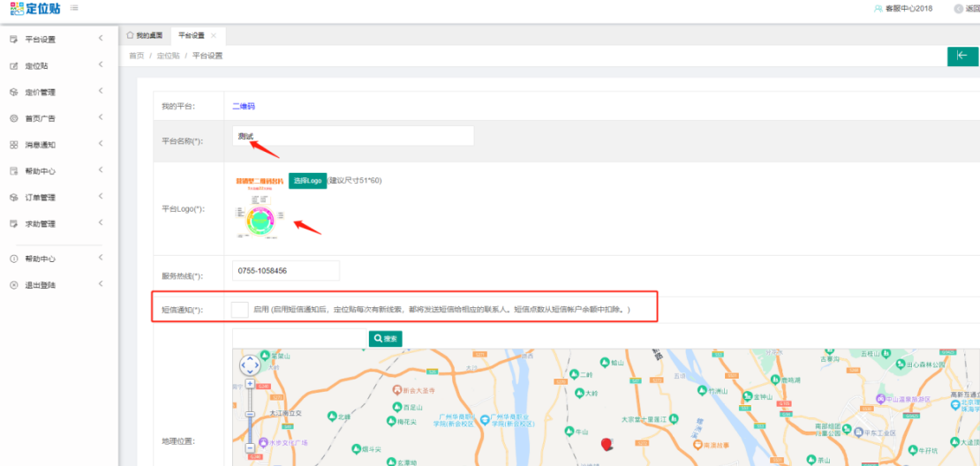The width and height of the screenshot is (980, 466).
Task: Zoom out the map with minus button
Action: (251, 448)
